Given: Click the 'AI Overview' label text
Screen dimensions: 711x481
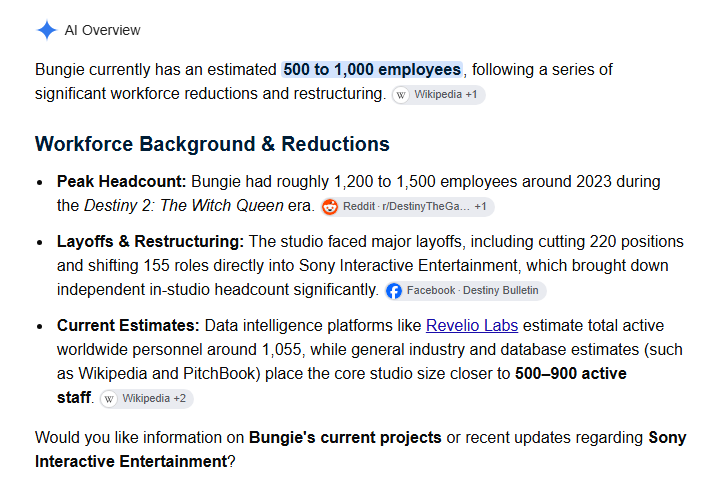Looking at the screenshot, I should [x=102, y=30].
